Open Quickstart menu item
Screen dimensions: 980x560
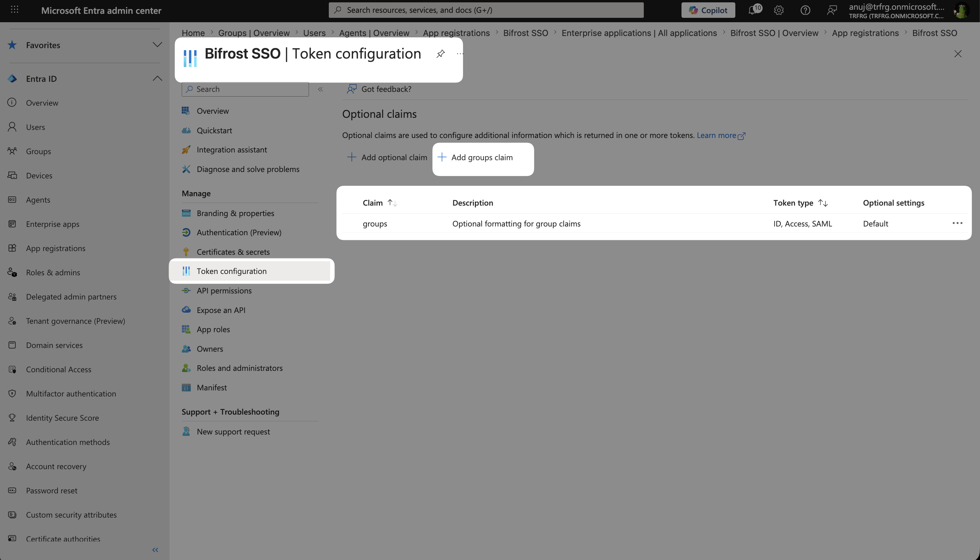click(214, 130)
